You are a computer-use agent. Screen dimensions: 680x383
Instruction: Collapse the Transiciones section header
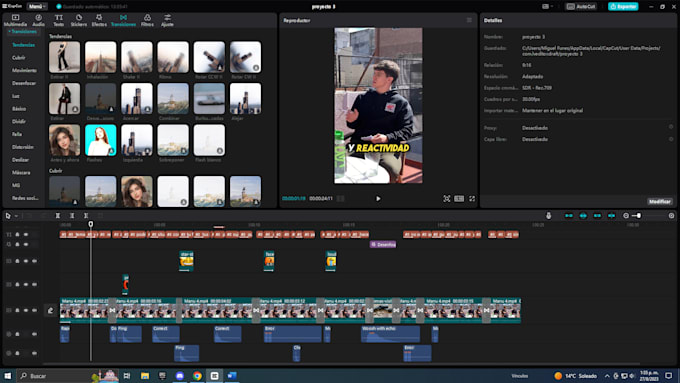pyautogui.click(x=23, y=32)
